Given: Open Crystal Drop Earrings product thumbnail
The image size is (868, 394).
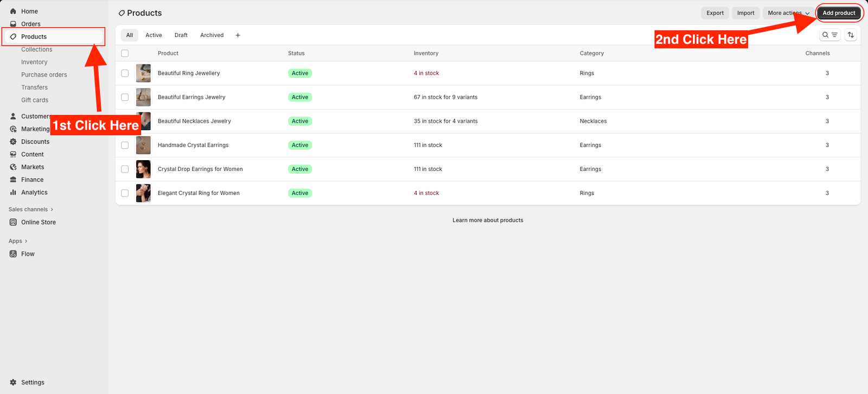Looking at the screenshot, I should pos(143,169).
